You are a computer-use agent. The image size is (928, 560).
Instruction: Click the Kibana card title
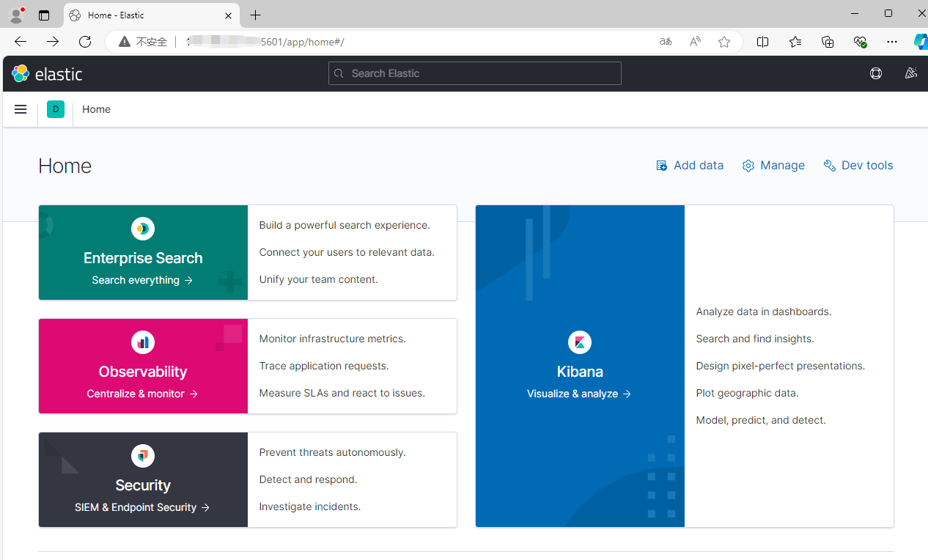(x=580, y=372)
